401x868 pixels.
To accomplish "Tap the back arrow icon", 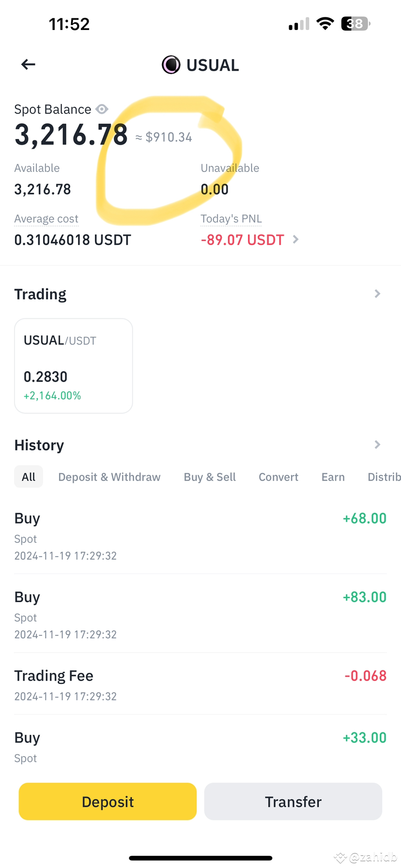I will click(x=29, y=64).
